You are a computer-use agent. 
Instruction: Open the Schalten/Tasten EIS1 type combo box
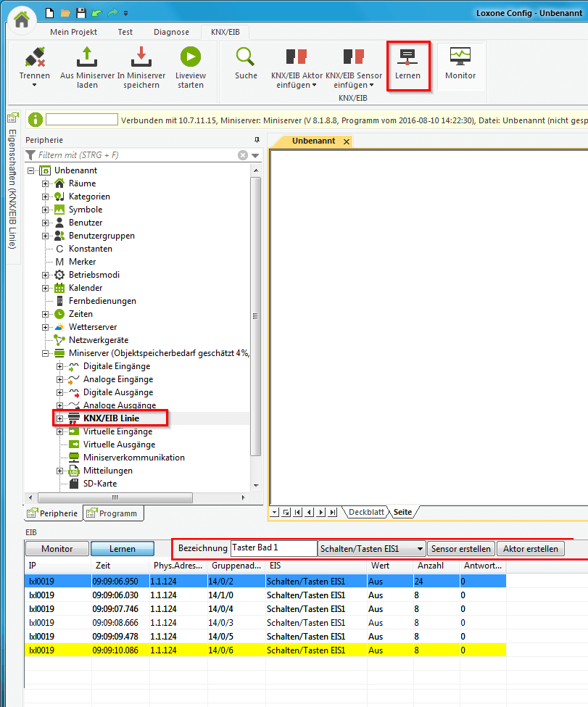pyautogui.click(x=371, y=549)
